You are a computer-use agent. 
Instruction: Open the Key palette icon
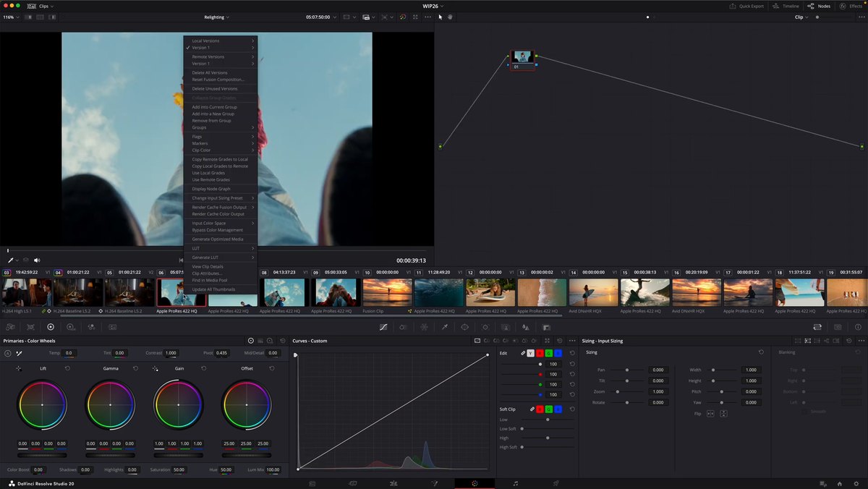(x=546, y=327)
